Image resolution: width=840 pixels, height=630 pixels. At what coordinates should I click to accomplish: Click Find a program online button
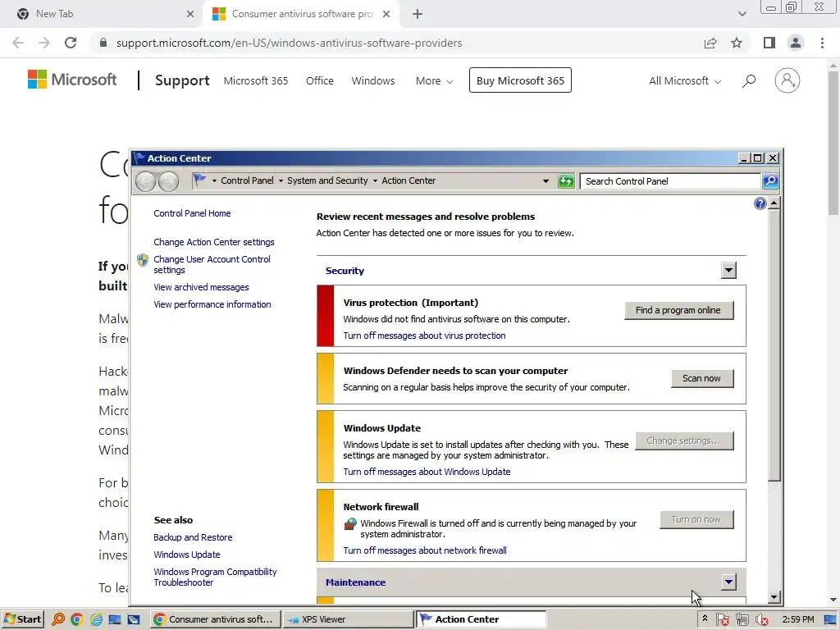point(678,310)
